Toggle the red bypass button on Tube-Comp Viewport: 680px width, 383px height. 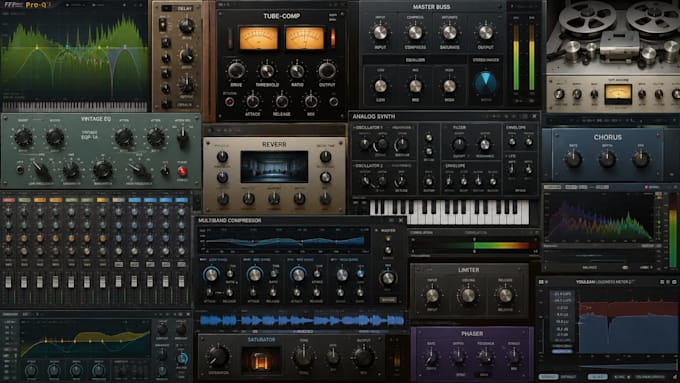click(x=229, y=102)
